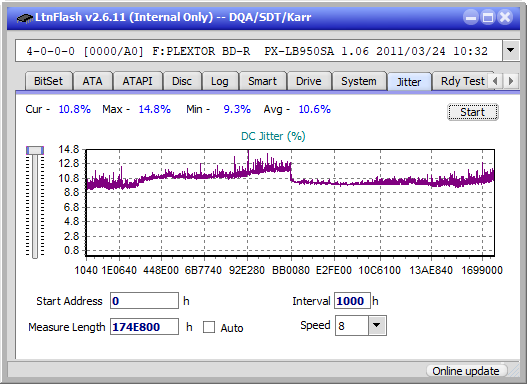Open the ATAPI tab
527x384 pixels.
137,81
